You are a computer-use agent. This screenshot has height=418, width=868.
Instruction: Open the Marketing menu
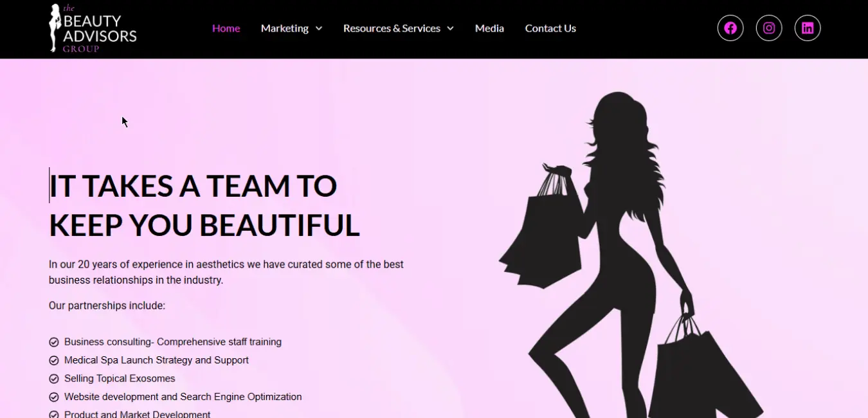(284, 28)
